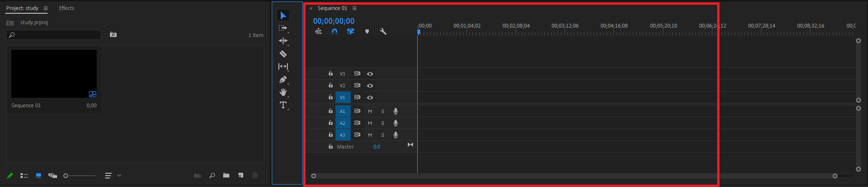Enable voice-over record on A1
868x187 pixels.
pyautogui.click(x=395, y=111)
